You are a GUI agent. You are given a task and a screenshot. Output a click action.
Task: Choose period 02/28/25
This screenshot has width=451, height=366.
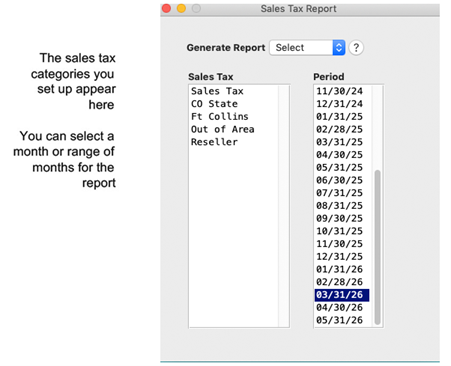pyautogui.click(x=339, y=129)
